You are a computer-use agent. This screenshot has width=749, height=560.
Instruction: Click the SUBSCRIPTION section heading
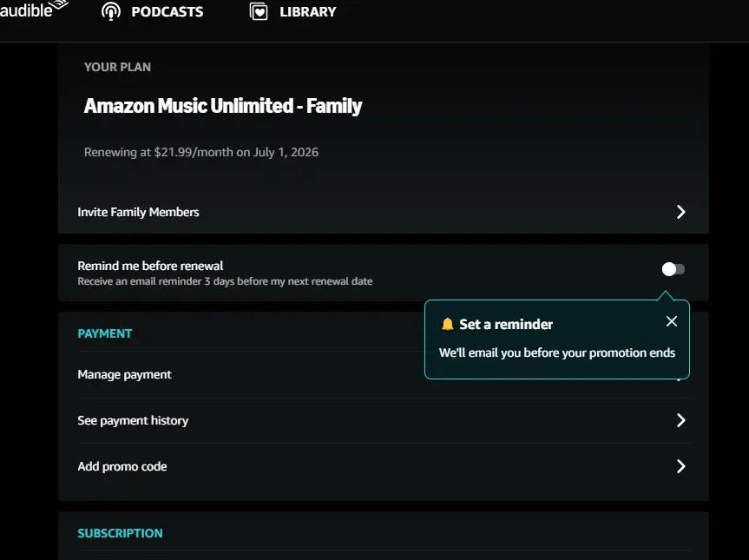120,533
